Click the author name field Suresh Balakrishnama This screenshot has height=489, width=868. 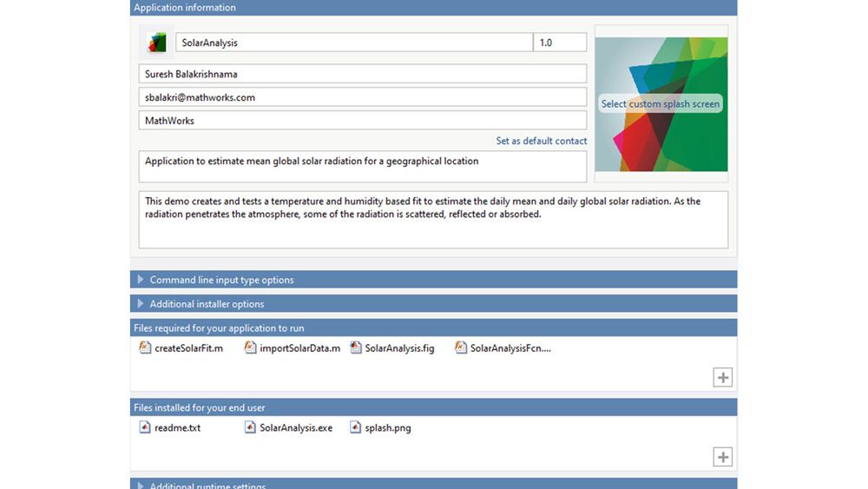click(362, 74)
